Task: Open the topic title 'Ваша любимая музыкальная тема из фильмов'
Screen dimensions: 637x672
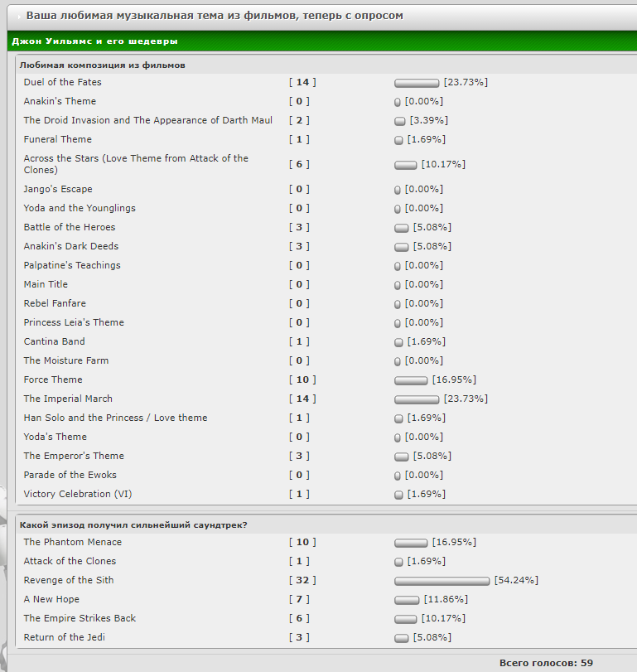Action: [215, 16]
